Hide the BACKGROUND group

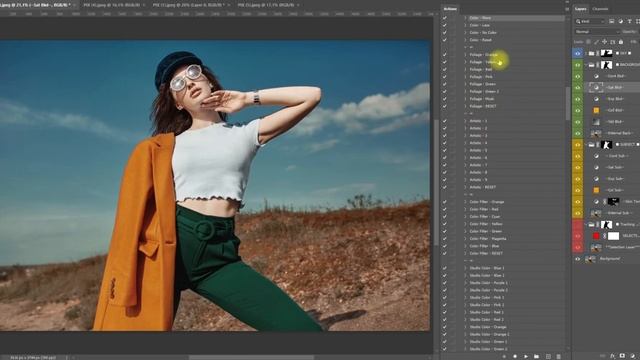tap(578, 65)
